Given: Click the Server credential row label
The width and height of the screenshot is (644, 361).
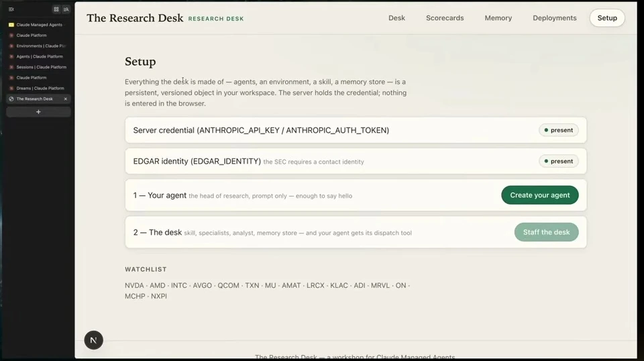Looking at the screenshot, I should tap(261, 130).
